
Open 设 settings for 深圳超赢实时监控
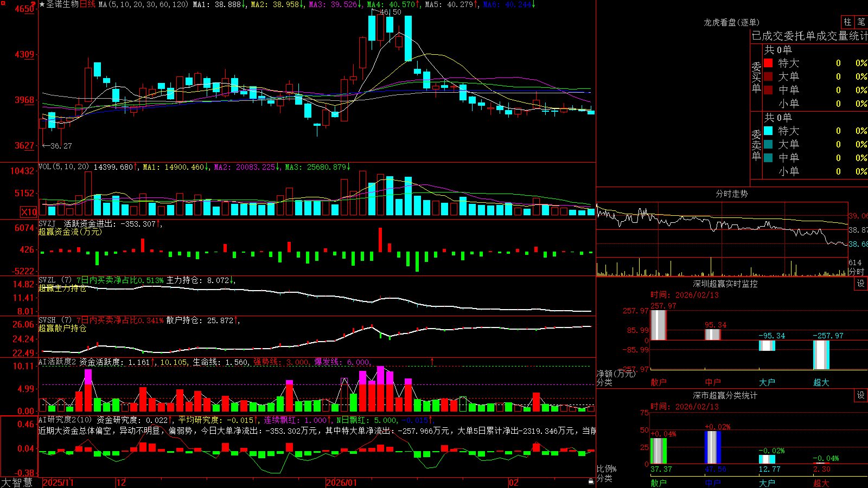[861, 284]
